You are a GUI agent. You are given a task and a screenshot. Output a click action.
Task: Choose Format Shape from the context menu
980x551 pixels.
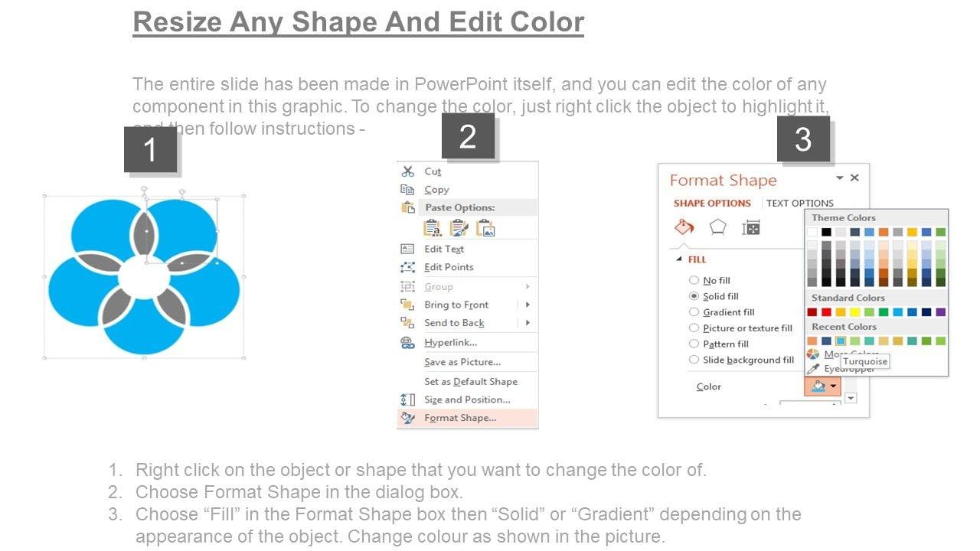(x=460, y=418)
